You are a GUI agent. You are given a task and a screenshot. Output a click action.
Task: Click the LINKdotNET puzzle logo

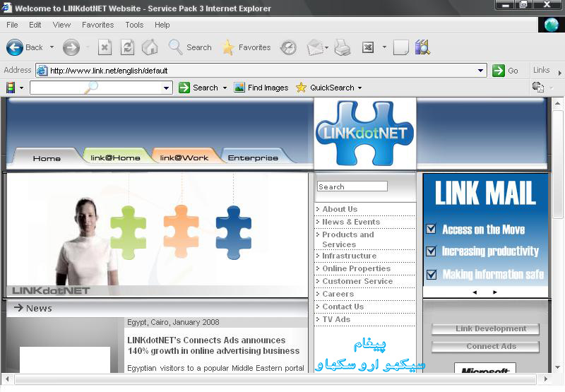[x=364, y=133]
